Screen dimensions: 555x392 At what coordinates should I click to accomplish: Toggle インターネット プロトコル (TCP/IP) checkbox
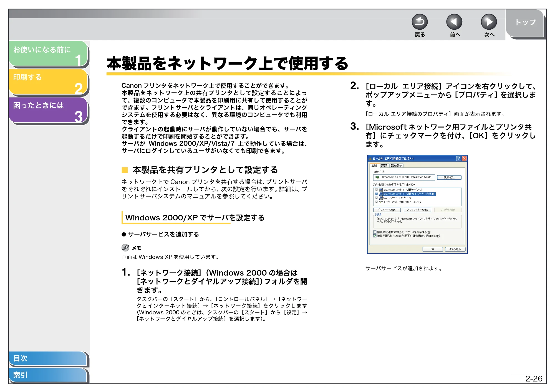[x=377, y=202]
